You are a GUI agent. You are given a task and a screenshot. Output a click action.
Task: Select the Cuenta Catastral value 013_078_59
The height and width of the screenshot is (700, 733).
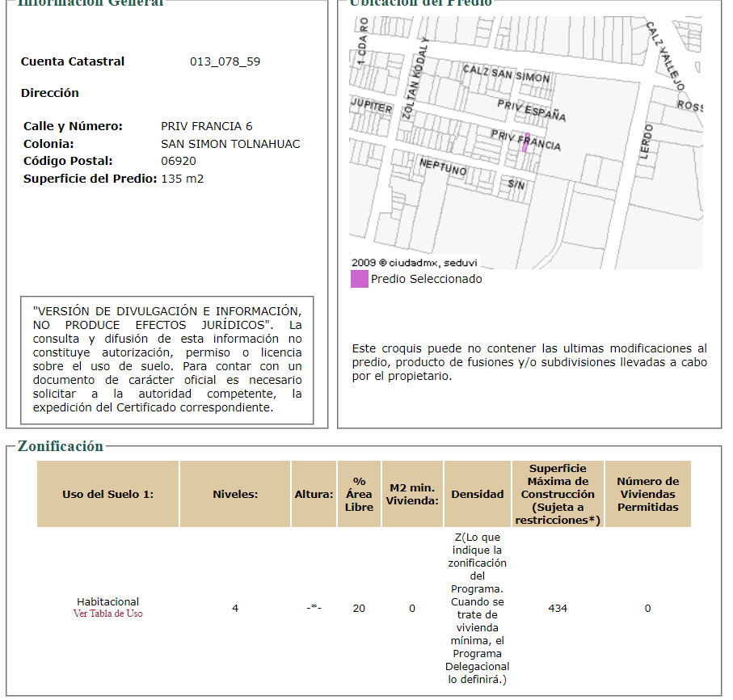click(x=225, y=61)
